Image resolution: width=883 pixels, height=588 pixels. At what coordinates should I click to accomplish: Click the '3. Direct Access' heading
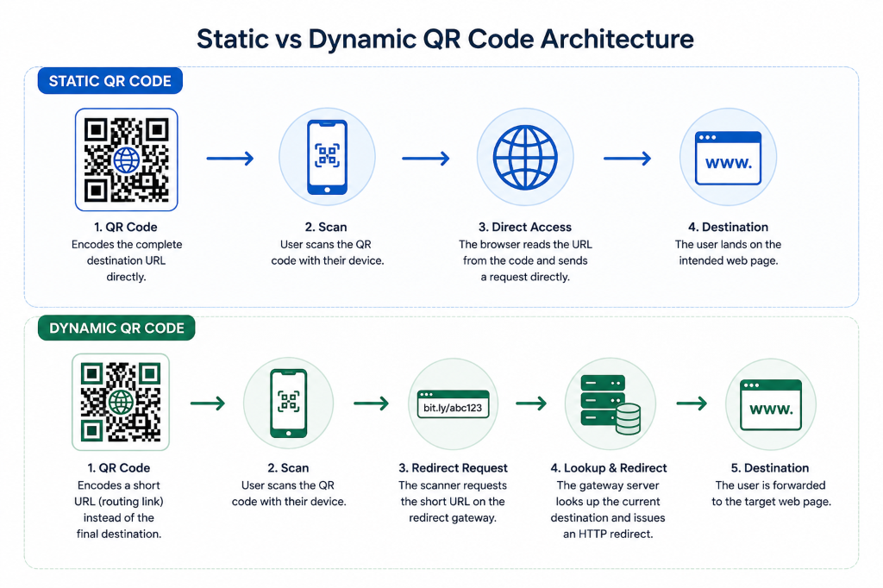click(525, 227)
